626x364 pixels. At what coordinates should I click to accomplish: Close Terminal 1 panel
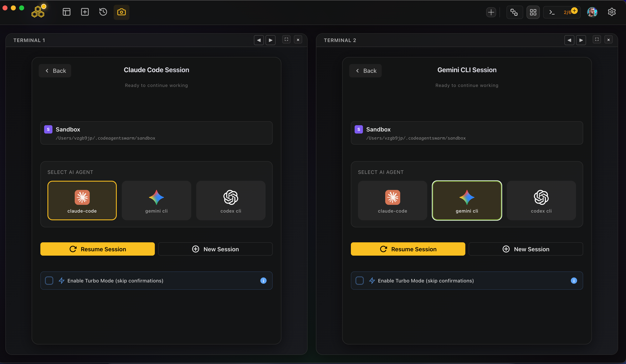click(x=298, y=40)
